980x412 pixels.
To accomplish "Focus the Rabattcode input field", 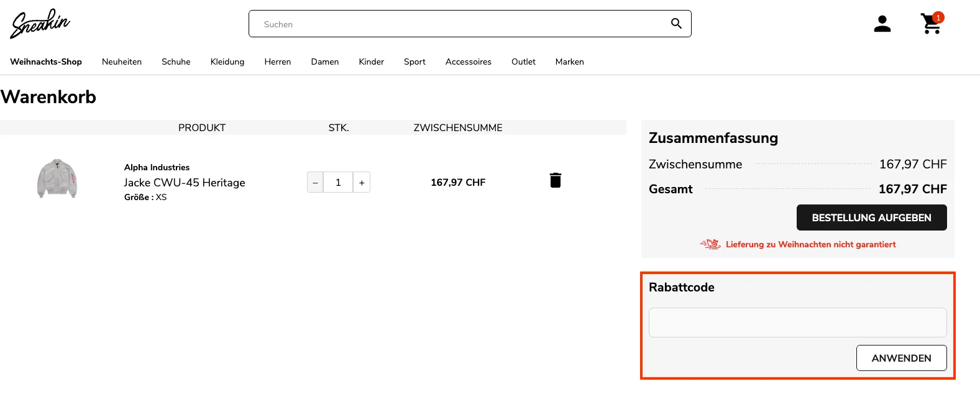I will (797, 323).
